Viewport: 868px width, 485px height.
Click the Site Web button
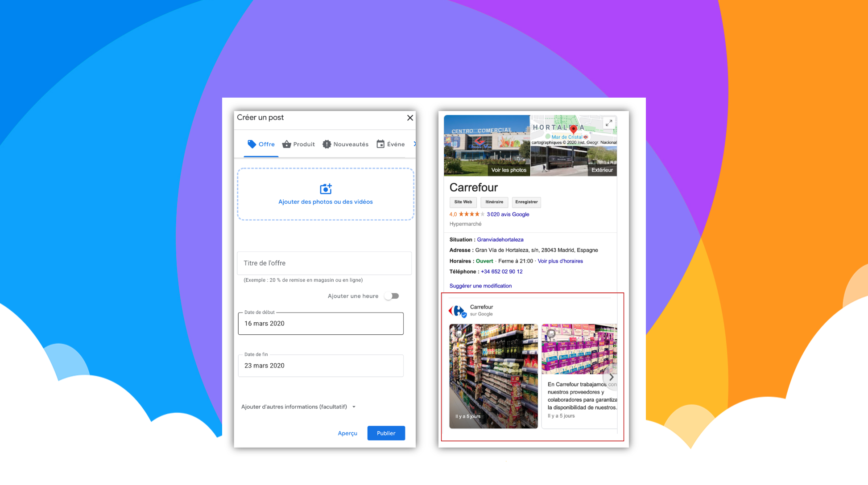[x=463, y=202]
